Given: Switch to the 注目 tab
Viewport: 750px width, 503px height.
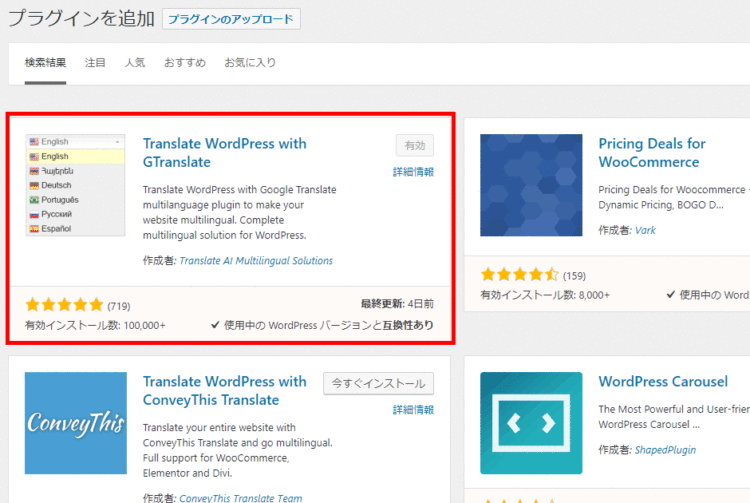Looking at the screenshot, I should click(x=95, y=62).
